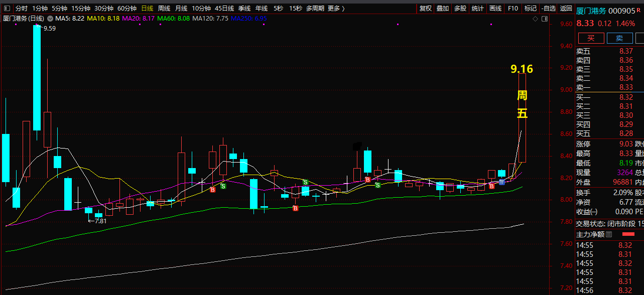Select the 15分钟 period
Screen dimensions: 644x295
81,9
